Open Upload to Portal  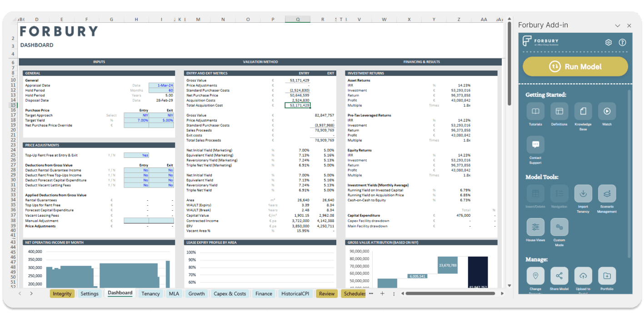coord(583,276)
